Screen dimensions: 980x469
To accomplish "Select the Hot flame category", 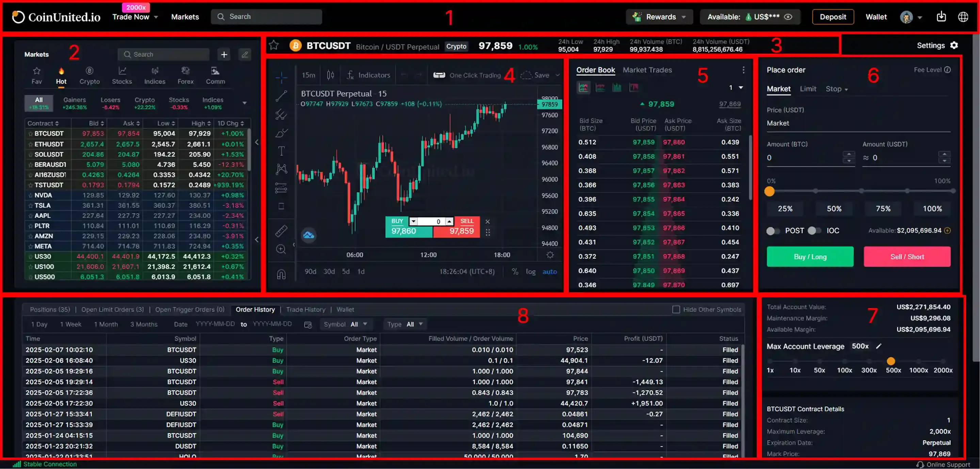I will point(61,76).
